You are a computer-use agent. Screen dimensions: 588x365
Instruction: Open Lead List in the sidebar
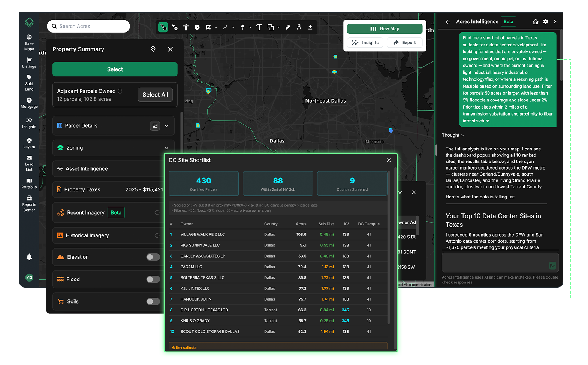coord(29,164)
